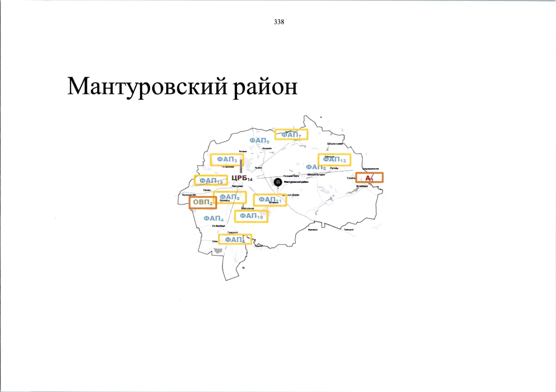Click the page number 338
Screen dimensions: 556x392
pyautogui.click(x=279, y=22)
